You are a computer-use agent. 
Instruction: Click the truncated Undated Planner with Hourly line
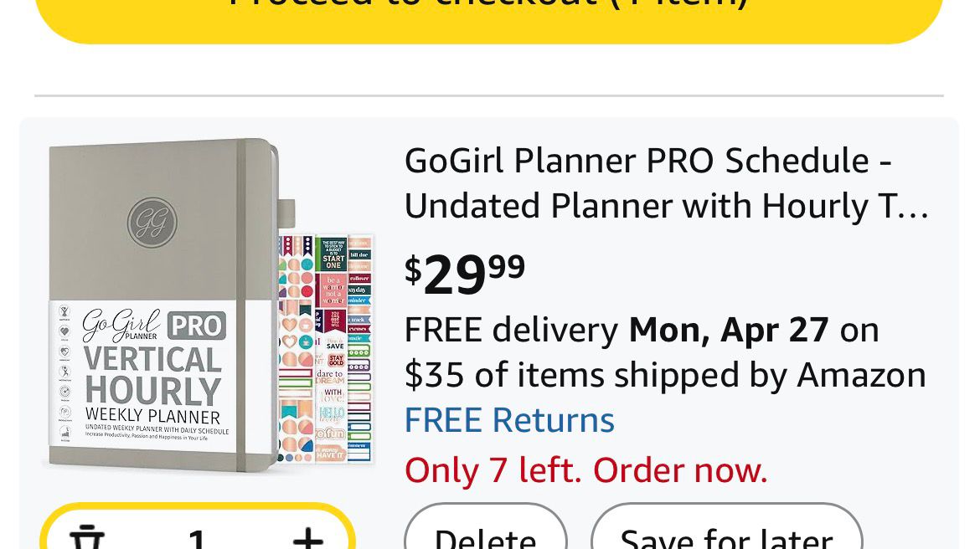[x=666, y=206]
